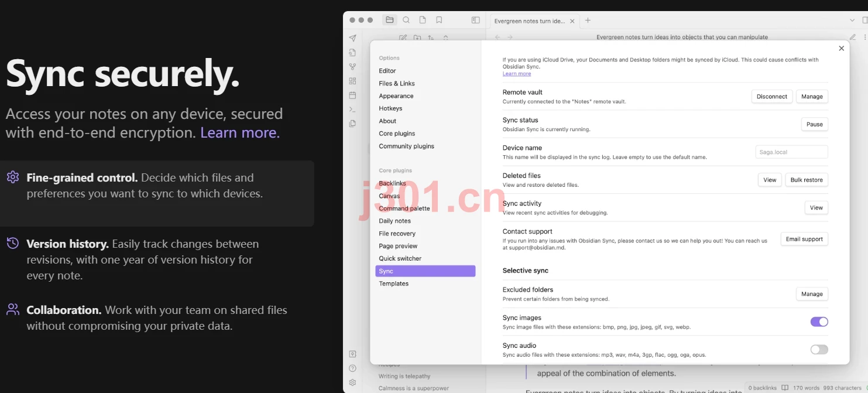Enable the Sync audio toggle

pos(819,350)
